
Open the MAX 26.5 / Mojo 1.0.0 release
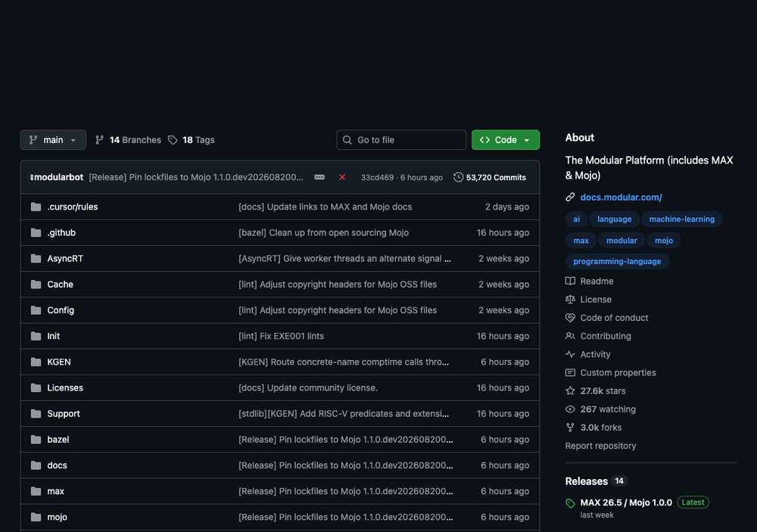pyautogui.click(x=626, y=502)
